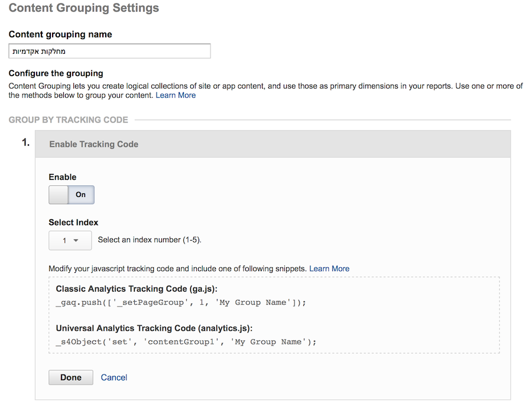Click GROUP BY TRACKING CODE section heading
The image size is (532, 410).
point(69,120)
